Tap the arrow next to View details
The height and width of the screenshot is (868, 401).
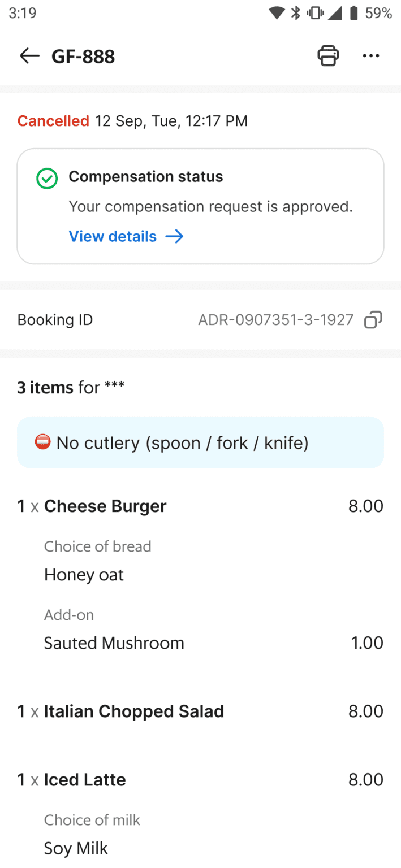point(175,236)
